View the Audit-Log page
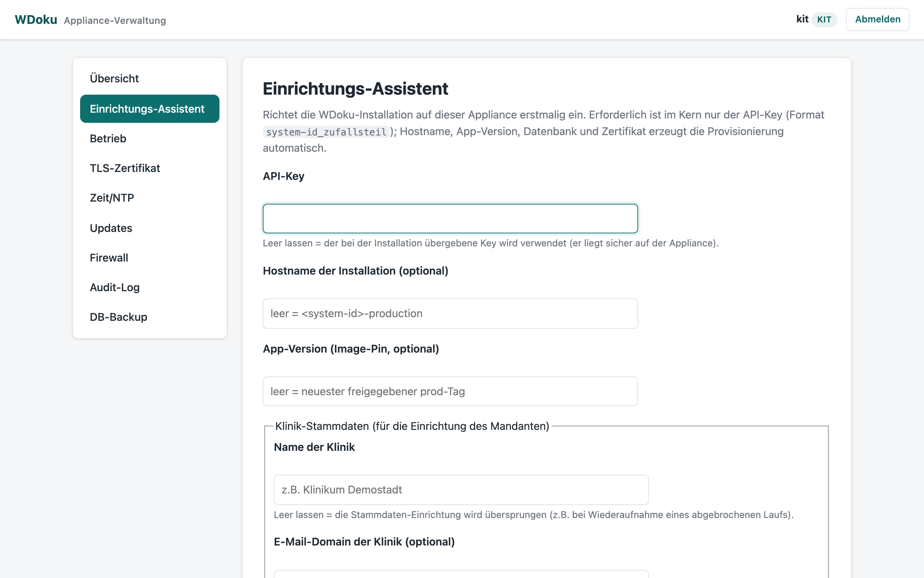The width and height of the screenshot is (924, 578). pyautogui.click(x=149, y=287)
